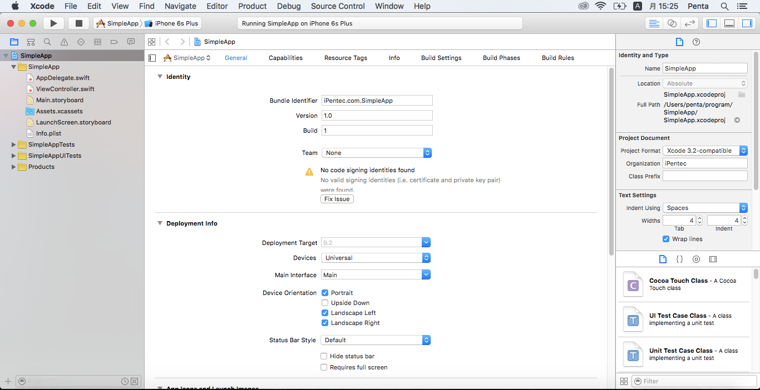Open Spotlight search in menu bar
The width and height of the screenshot is (760, 390).
[x=725, y=6]
